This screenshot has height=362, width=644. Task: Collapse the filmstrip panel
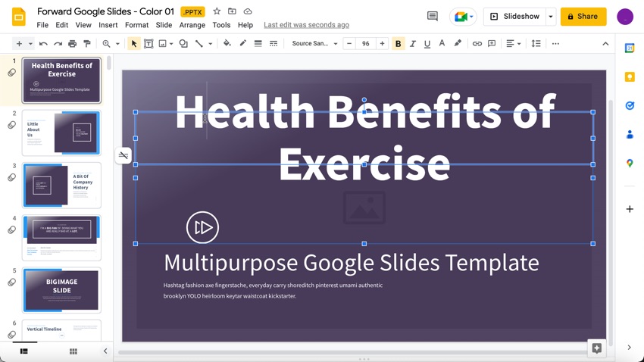point(105,351)
